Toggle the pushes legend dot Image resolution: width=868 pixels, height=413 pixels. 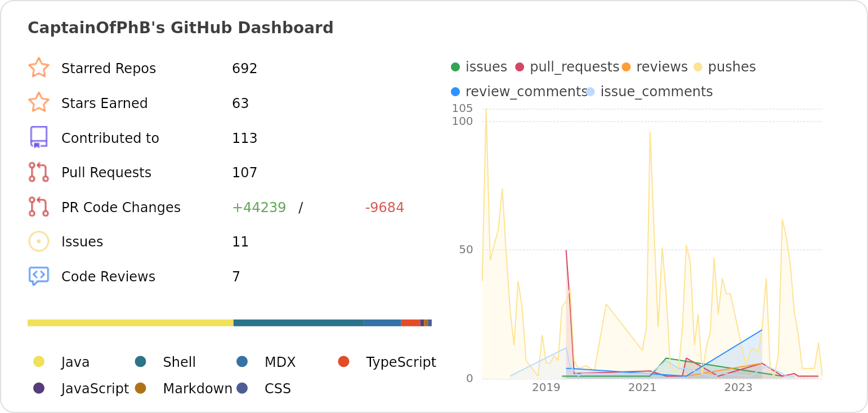[x=698, y=67]
